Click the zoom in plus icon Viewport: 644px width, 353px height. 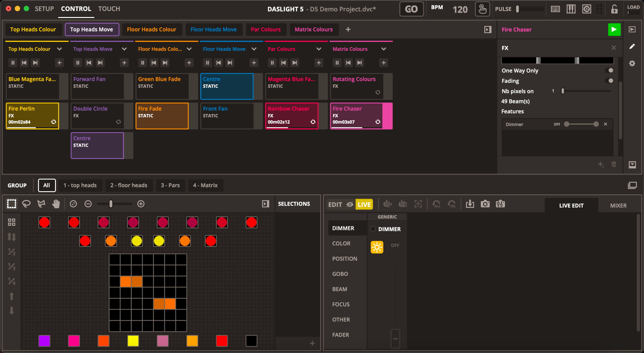coord(141,204)
